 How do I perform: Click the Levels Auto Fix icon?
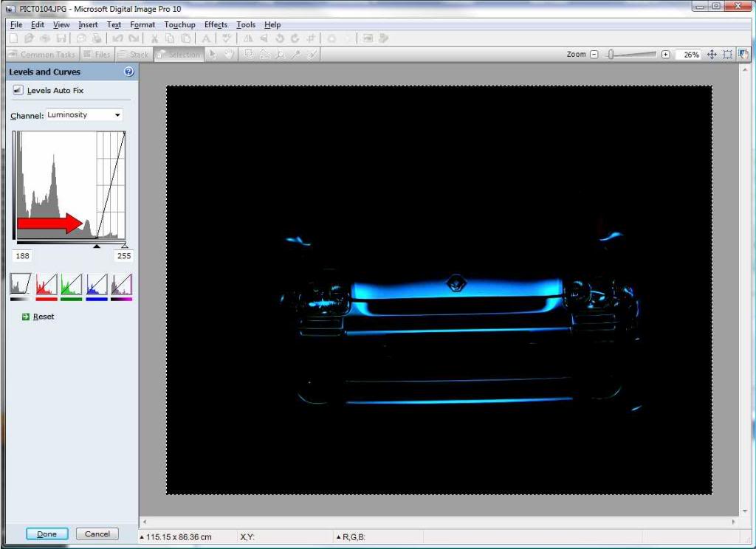(18, 90)
